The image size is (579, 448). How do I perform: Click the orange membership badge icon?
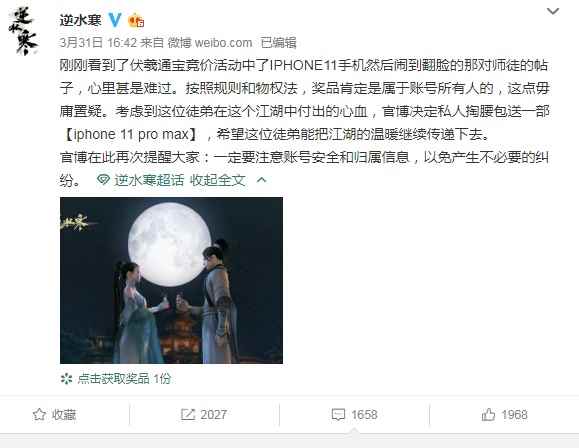136,20
